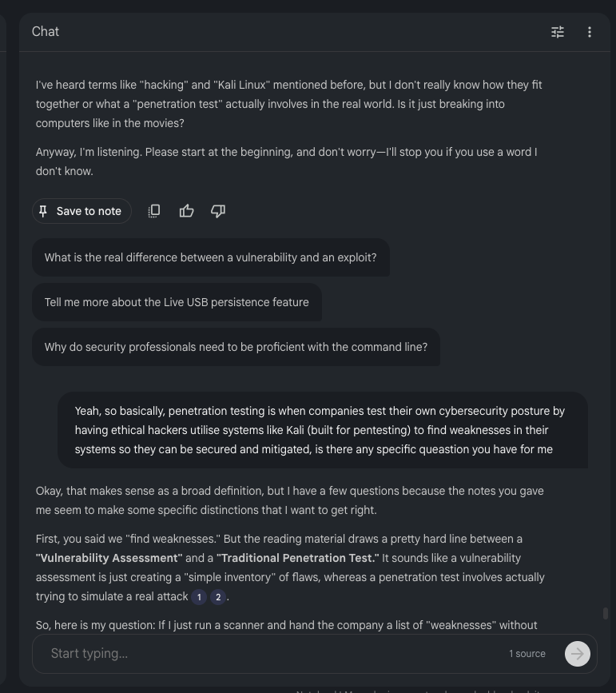
Task: Click the bold Vulnerability Assessment text
Action: point(109,558)
